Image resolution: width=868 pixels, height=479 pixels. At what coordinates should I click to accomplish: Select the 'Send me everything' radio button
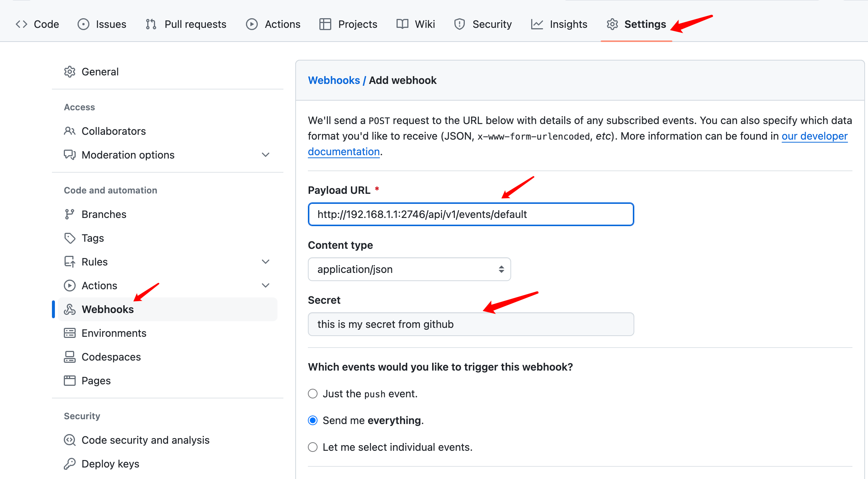312,420
